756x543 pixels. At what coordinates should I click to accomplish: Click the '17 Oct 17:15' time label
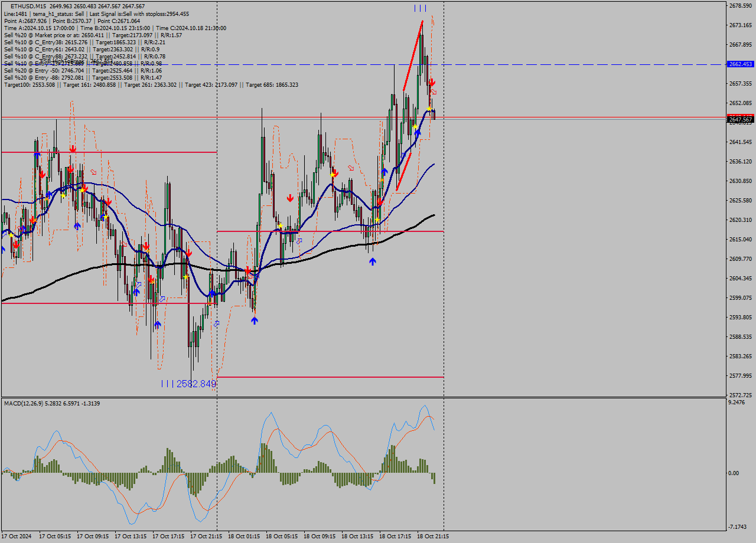[x=168, y=537]
